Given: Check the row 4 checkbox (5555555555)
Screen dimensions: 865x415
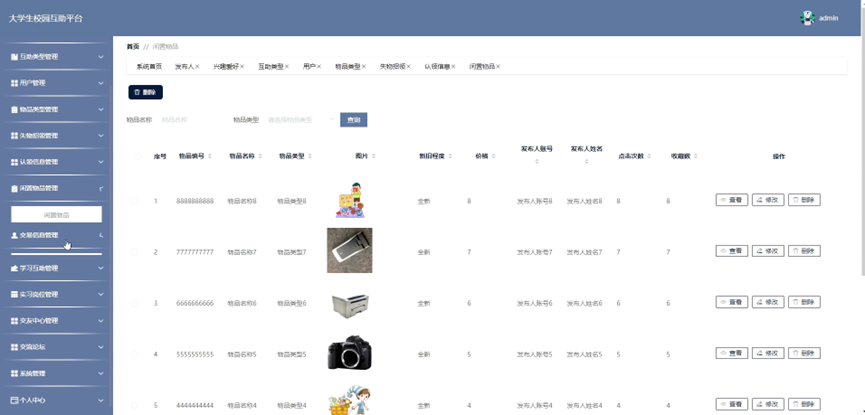Looking at the screenshot, I should pyautogui.click(x=135, y=354).
